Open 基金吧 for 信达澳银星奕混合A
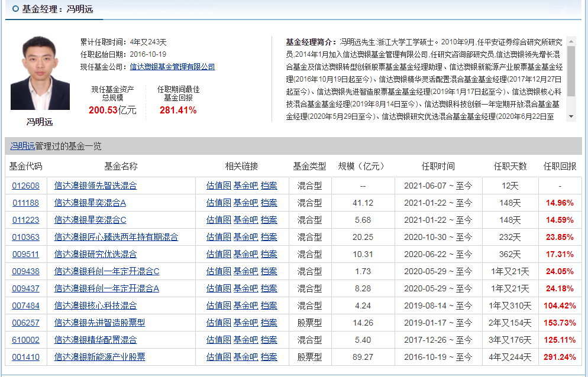Viewport: 588px width, 377px height. point(245,203)
